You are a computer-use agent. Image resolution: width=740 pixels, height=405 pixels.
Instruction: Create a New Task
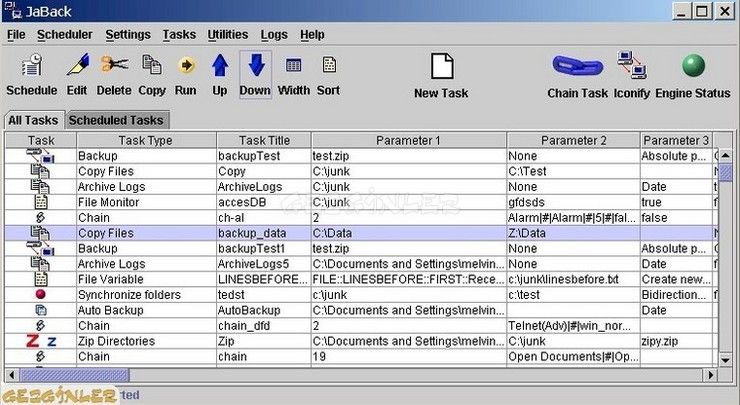[441, 76]
